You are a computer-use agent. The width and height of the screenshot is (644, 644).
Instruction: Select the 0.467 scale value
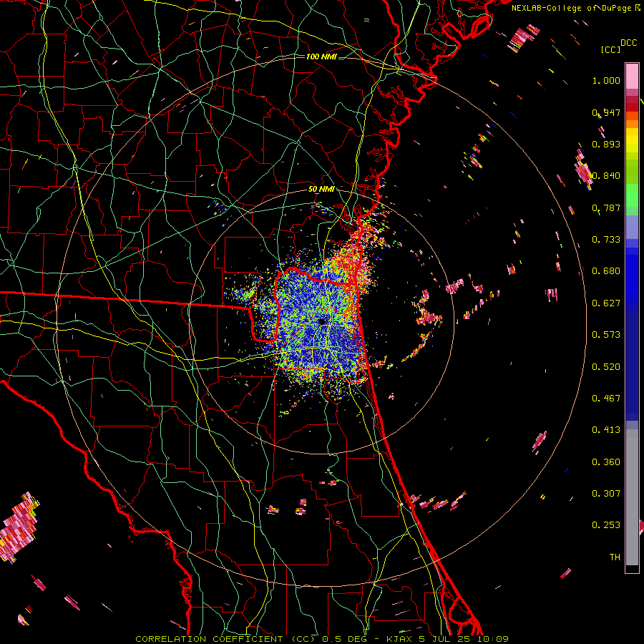coord(606,399)
